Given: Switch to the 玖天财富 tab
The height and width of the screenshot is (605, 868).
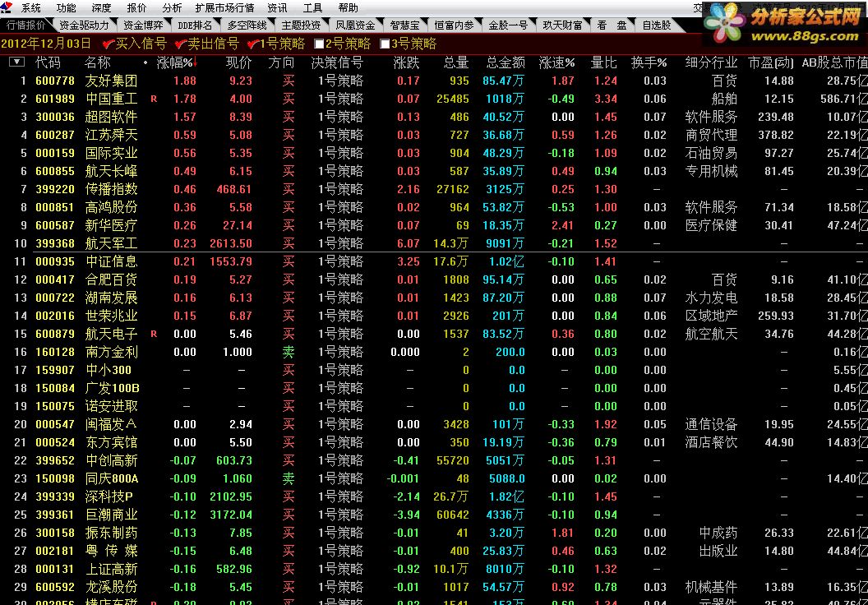Looking at the screenshot, I should 562,25.
